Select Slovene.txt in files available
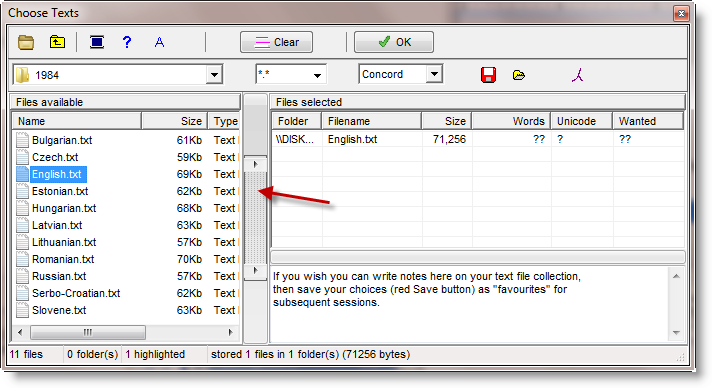The image size is (712, 388). 59,310
